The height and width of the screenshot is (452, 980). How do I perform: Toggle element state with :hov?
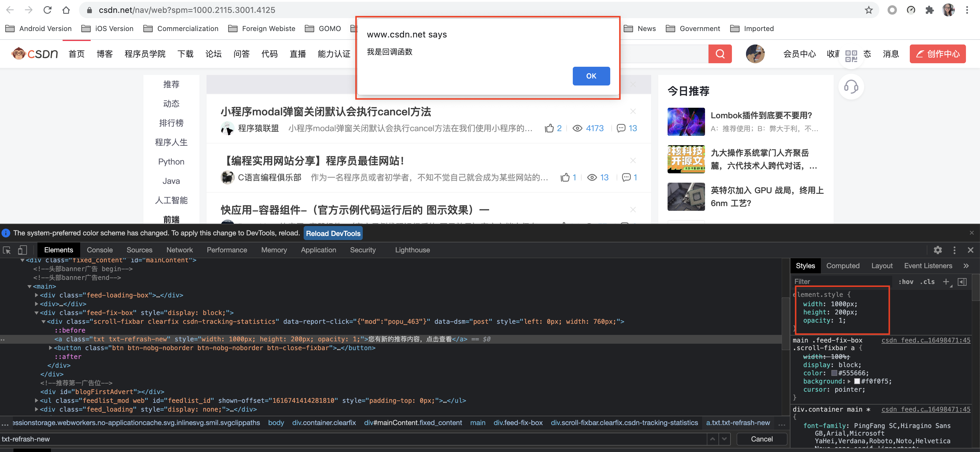pyautogui.click(x=906, y=282)
